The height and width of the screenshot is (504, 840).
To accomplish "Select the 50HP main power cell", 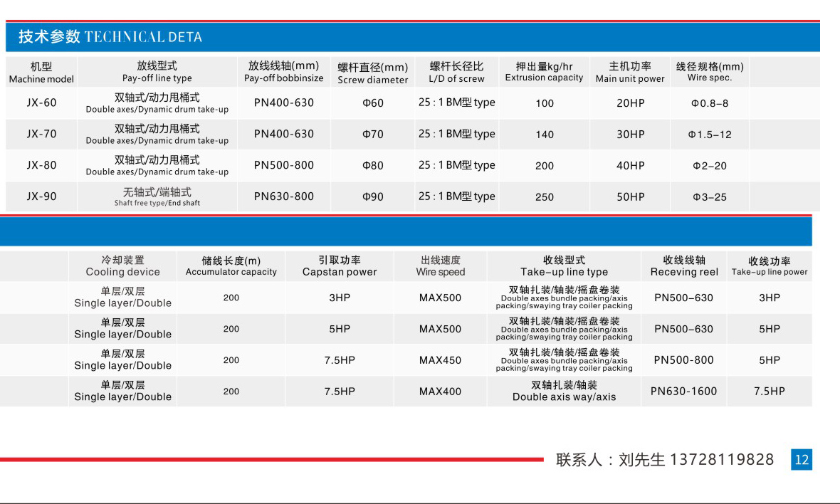I will (x=630, y=196).
